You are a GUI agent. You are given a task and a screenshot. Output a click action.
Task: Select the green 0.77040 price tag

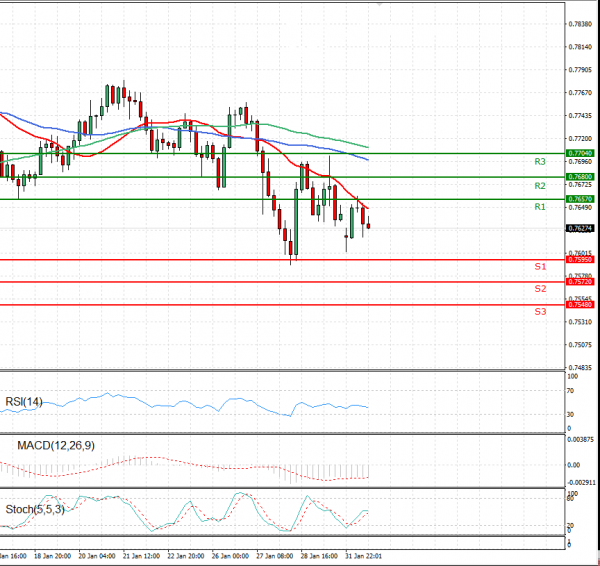pyautogui.click(x=580, y=153)
